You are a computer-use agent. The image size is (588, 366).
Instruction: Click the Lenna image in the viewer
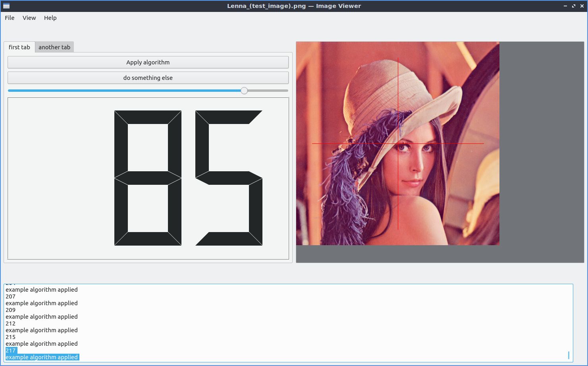pos(398,143)
